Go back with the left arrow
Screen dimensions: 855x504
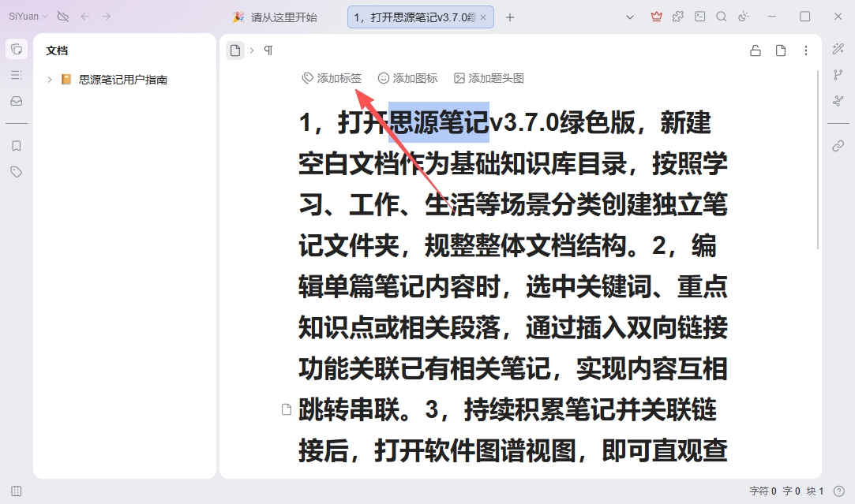click(x=85, y=17)
